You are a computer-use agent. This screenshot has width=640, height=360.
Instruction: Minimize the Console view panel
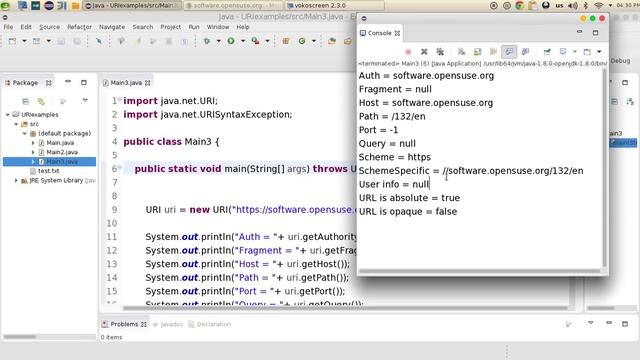point(580,32)
